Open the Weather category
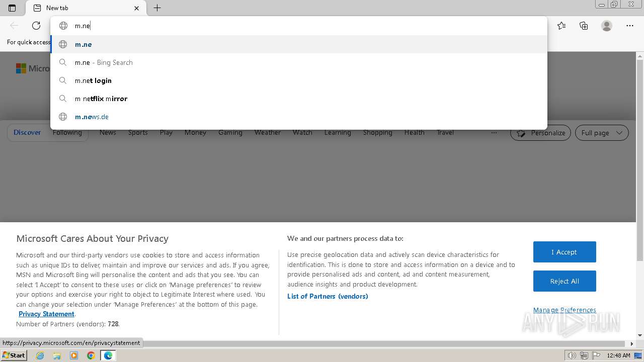 pyautogui.click(x=267, y=133)
